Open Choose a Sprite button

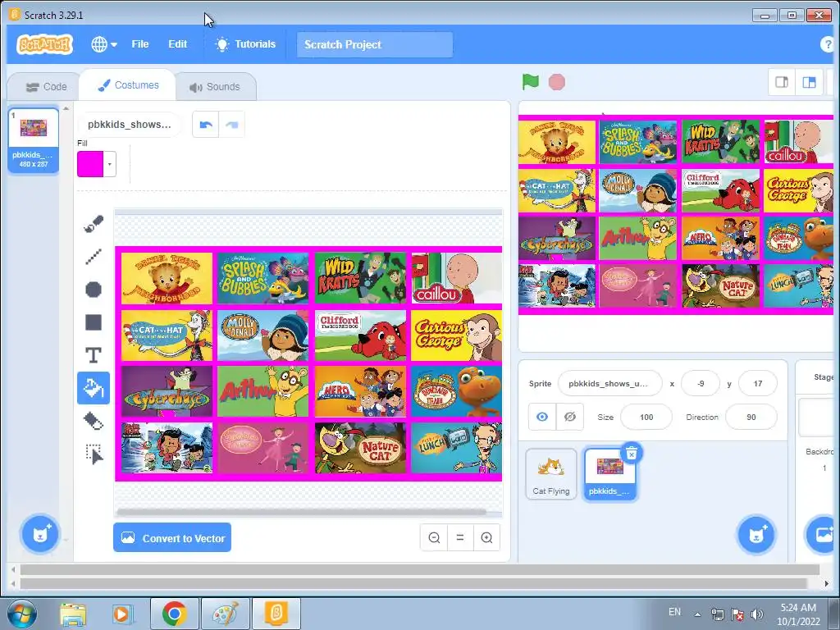click(756, 534)
